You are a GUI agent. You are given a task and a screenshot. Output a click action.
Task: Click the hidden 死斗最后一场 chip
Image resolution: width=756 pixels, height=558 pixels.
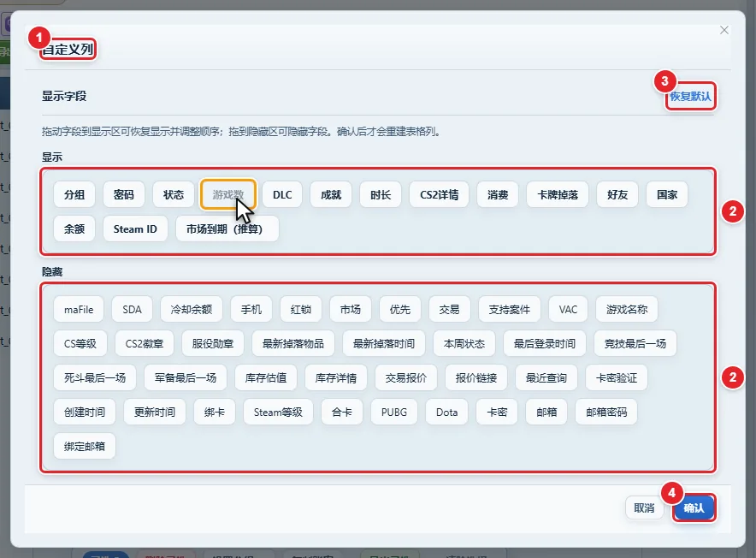[x=95, y=378]
